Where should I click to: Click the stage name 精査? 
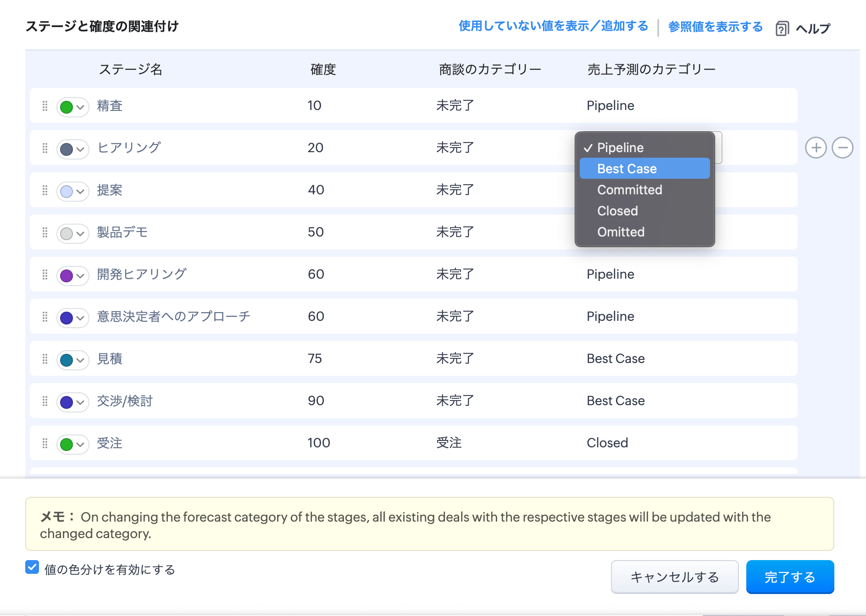click(x=110, y=106)
